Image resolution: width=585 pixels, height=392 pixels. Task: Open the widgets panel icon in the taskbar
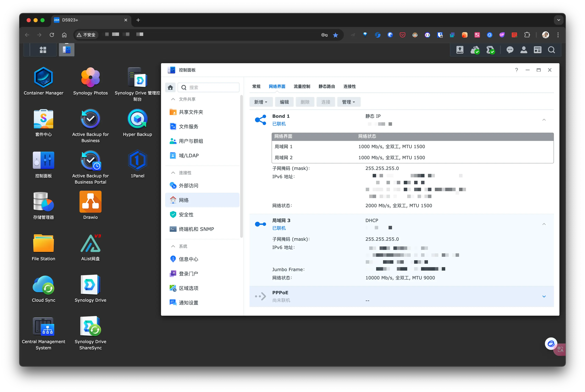537,50
